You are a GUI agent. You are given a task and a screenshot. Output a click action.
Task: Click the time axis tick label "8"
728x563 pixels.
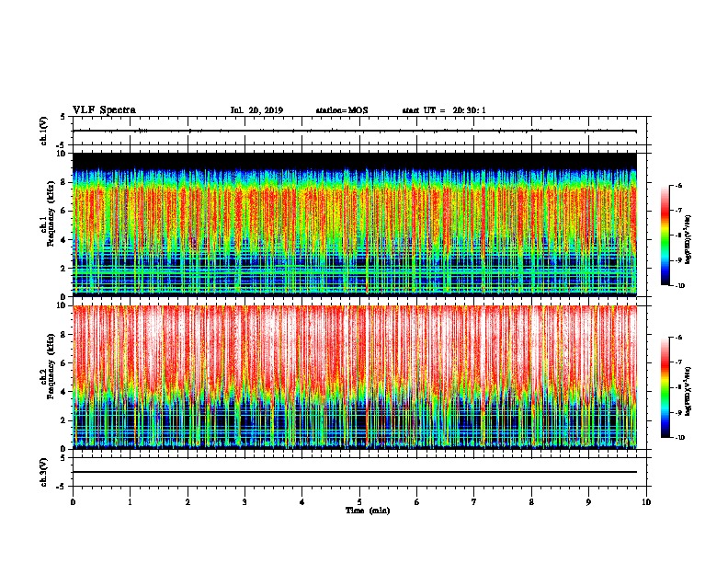(531, 502)
